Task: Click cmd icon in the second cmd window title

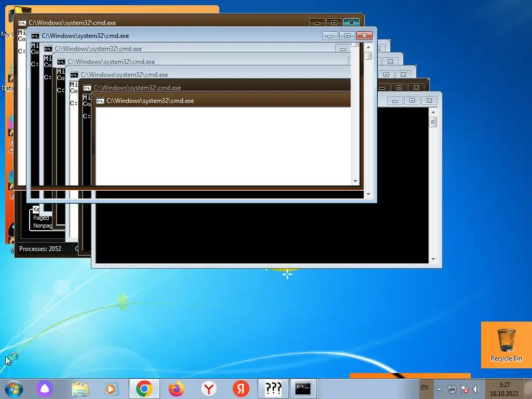Action: 35,36
